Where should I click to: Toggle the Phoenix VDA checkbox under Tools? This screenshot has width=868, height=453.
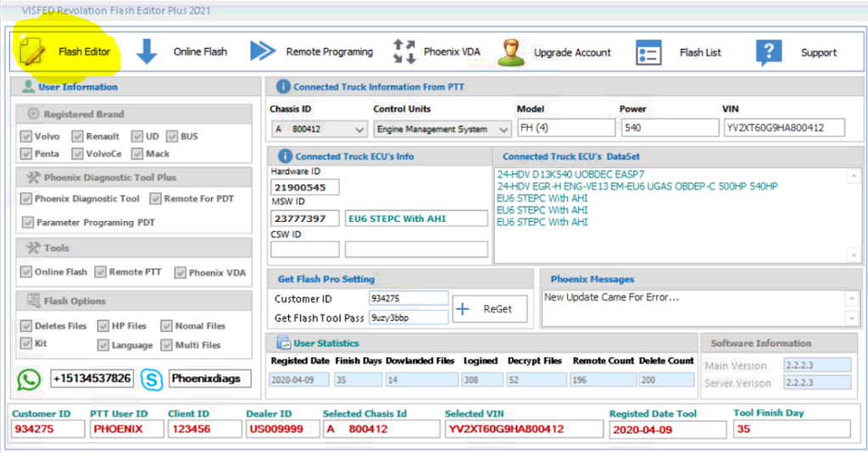click(x=181, y=272)
